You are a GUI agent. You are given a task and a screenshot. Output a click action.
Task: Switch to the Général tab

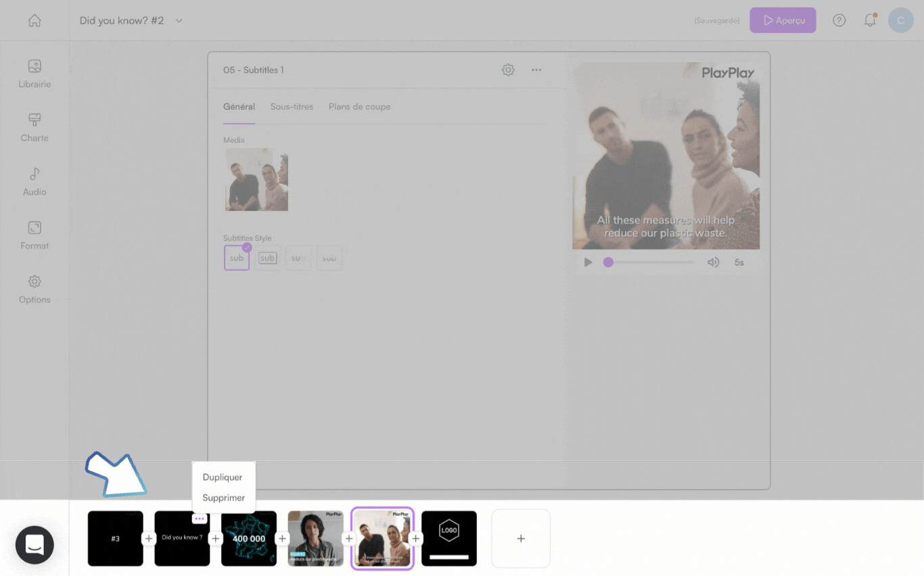point(239,107)
